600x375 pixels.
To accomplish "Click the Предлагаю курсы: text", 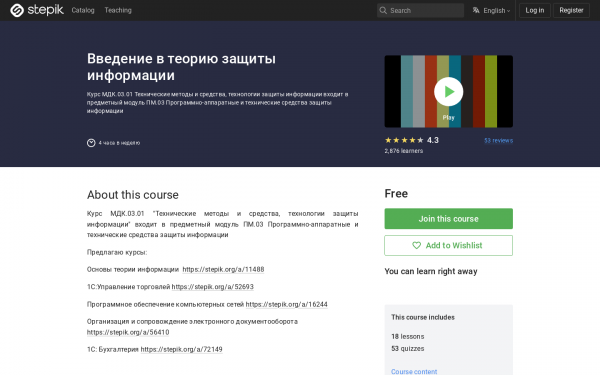I will coord(117,252).
